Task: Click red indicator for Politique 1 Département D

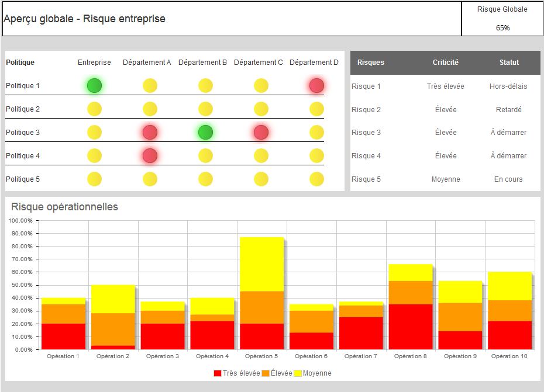Action: click(x=316, y=86)
